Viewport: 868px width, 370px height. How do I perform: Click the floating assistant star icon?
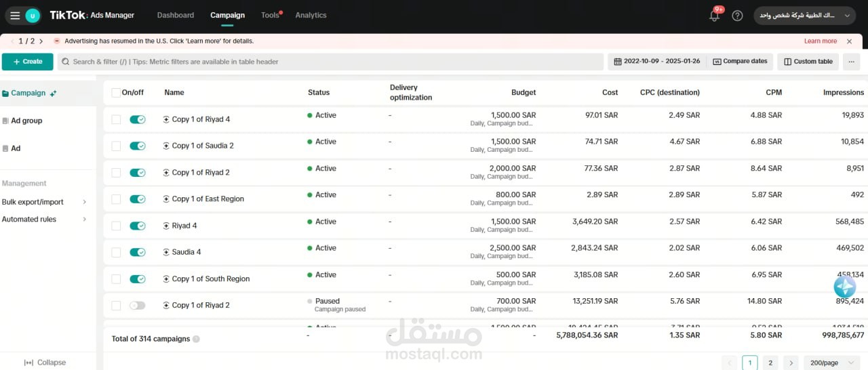[844, 287]
